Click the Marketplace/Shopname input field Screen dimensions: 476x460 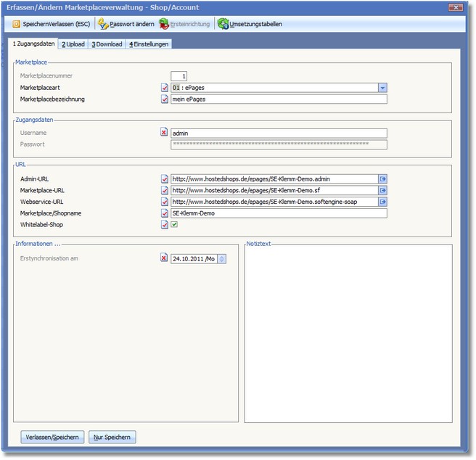[279, 213]
